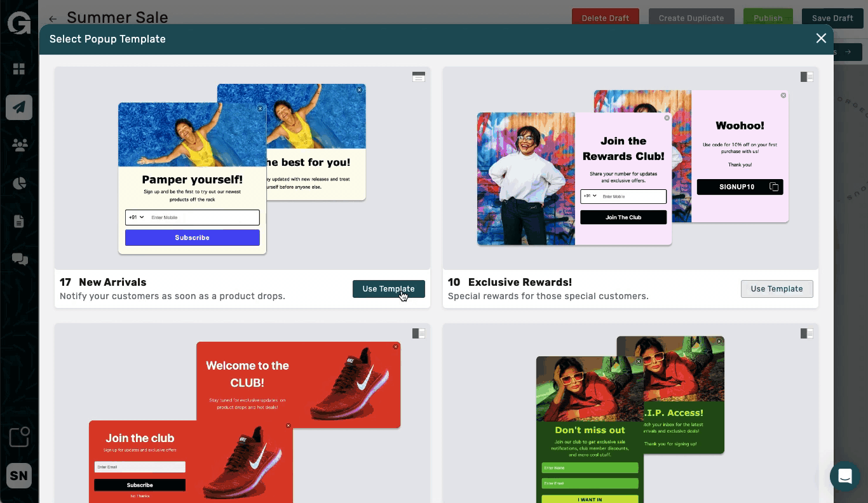The image size is (868, 503).
Task: Select the Exclusive Rewards template preview image
Action: [x=630, y=169]
